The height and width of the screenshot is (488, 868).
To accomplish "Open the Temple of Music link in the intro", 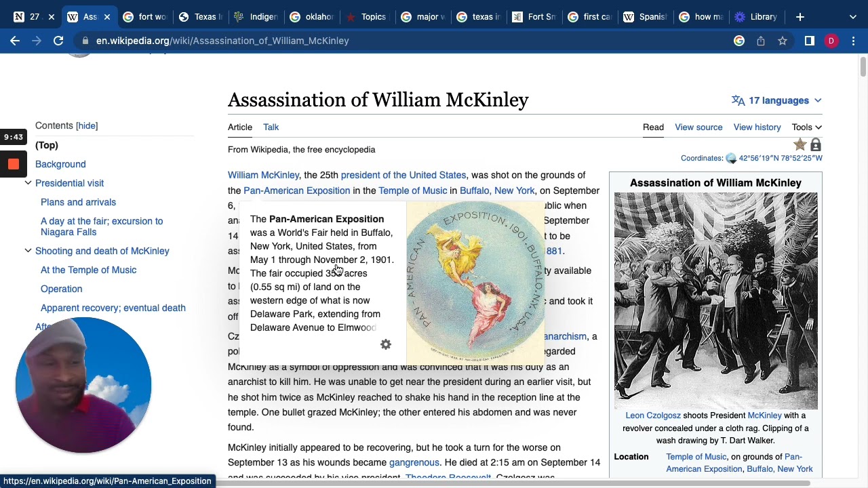I will 412,190.
